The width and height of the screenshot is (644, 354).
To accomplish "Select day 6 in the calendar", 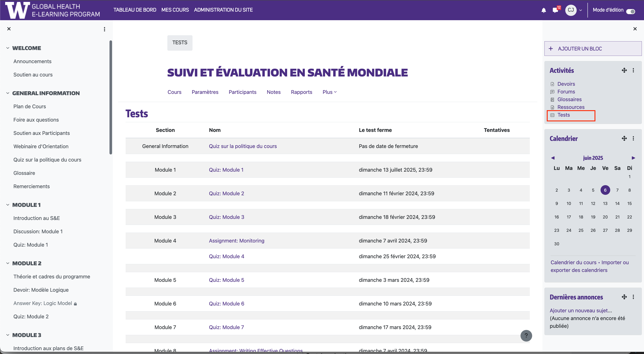I will pos(605,190).
